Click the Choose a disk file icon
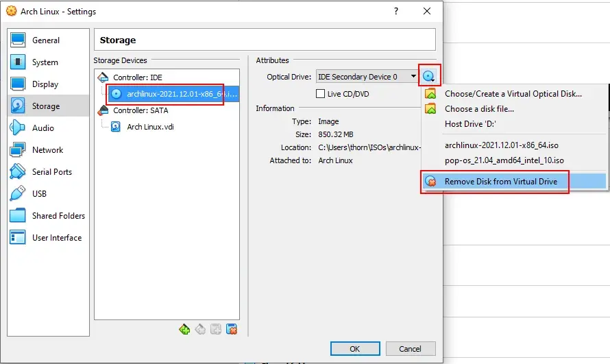The height and width of the screenshot is (364, 610). [x=430, y=109]
